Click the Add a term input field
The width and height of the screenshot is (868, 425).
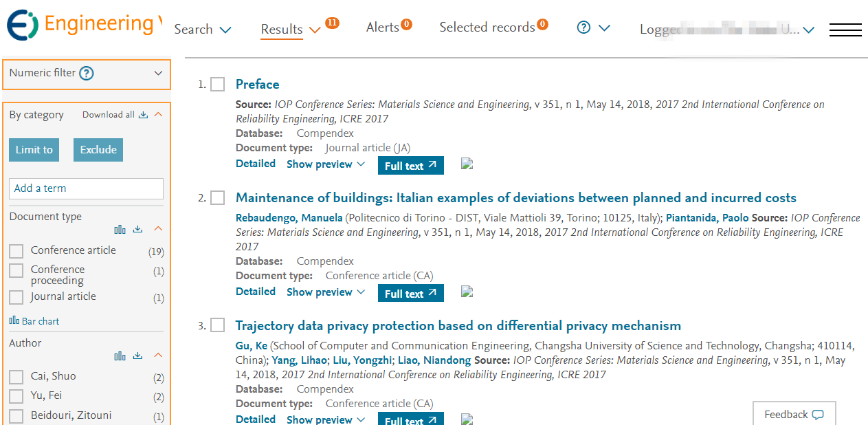[86, 188]
